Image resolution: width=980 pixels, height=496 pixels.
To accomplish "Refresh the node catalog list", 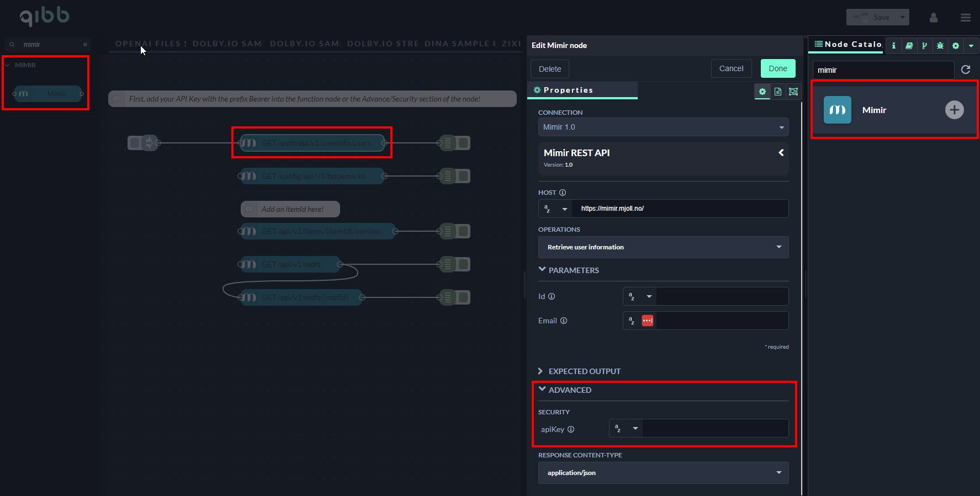I will [966, 70].
